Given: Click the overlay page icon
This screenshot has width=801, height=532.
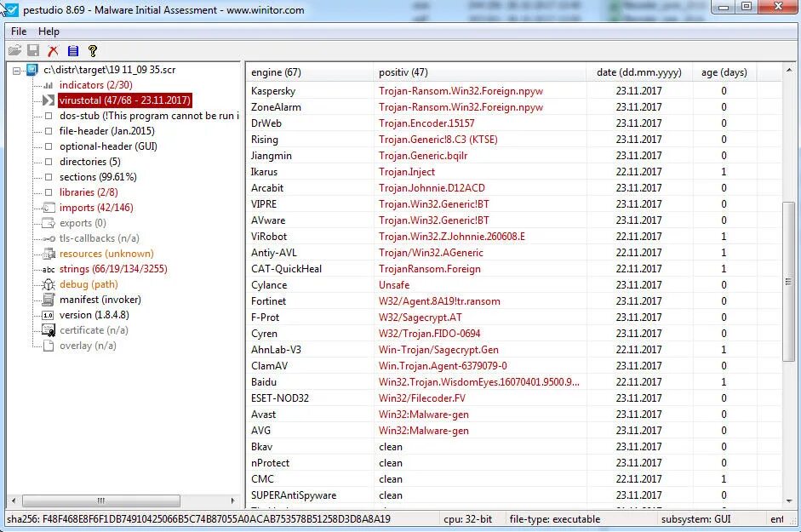Looking at the screenshot, I should [x=49, y=346].
